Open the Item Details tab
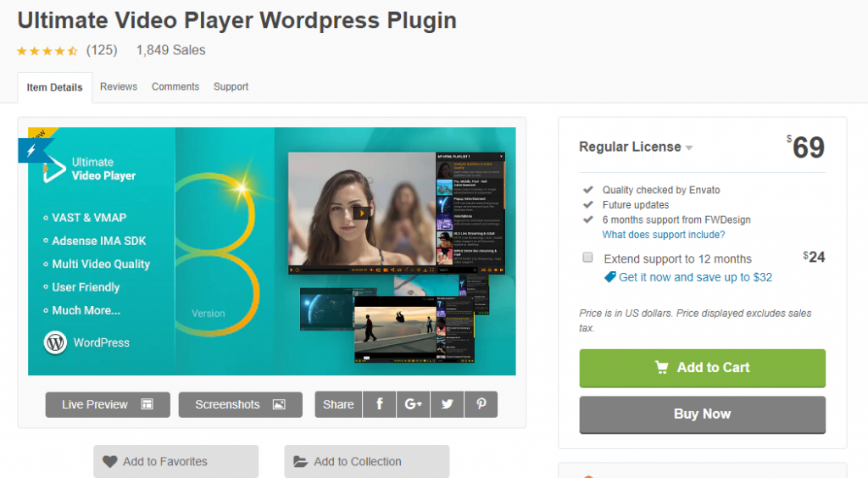Viewport: 868px width, 478px height. click(x=54, y=87)
